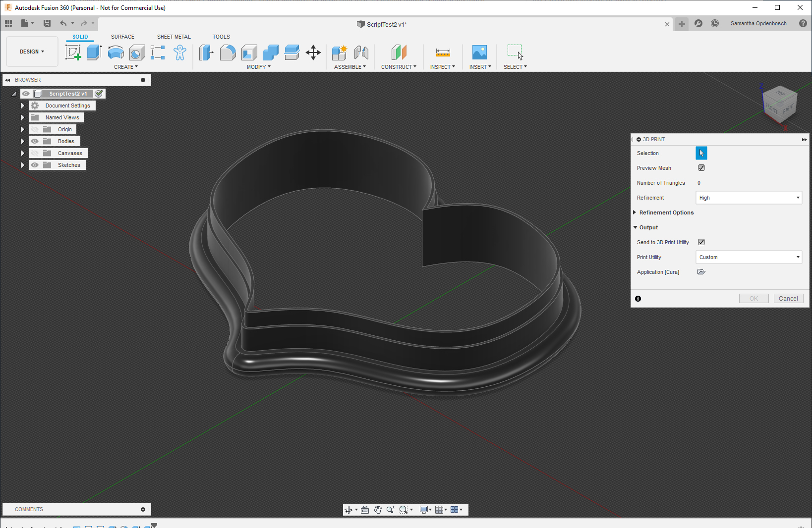Click the Measure tool under Inspect

pos(443,53)
